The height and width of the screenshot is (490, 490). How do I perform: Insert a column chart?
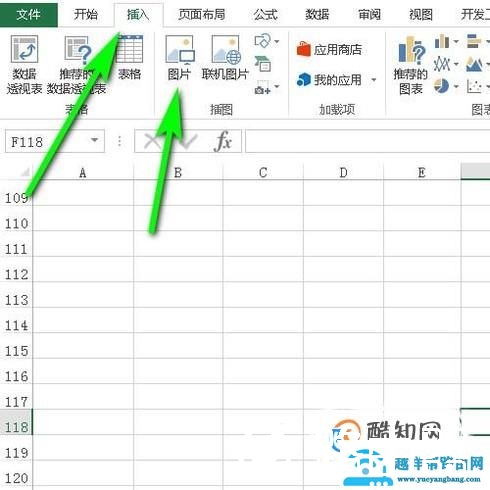point(442,42)
